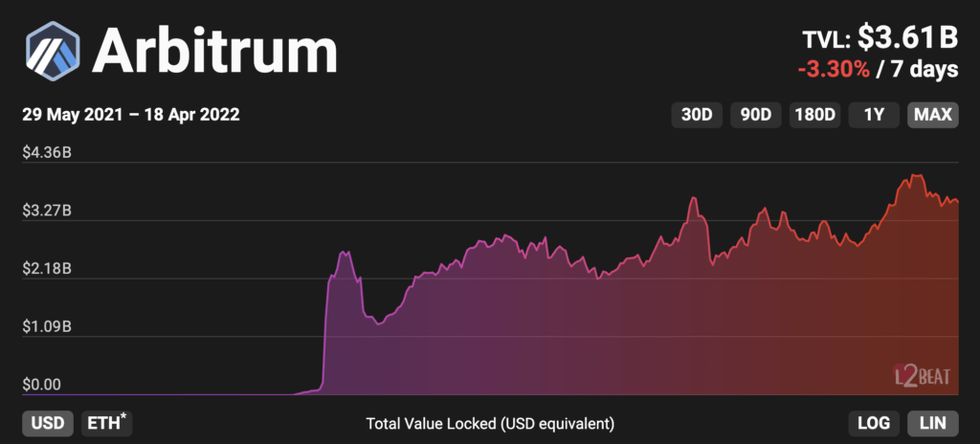The image size is (980, 444).
Task: Click the $0.00 axis label
Action: pyautogui.click(x=41, y=385)
